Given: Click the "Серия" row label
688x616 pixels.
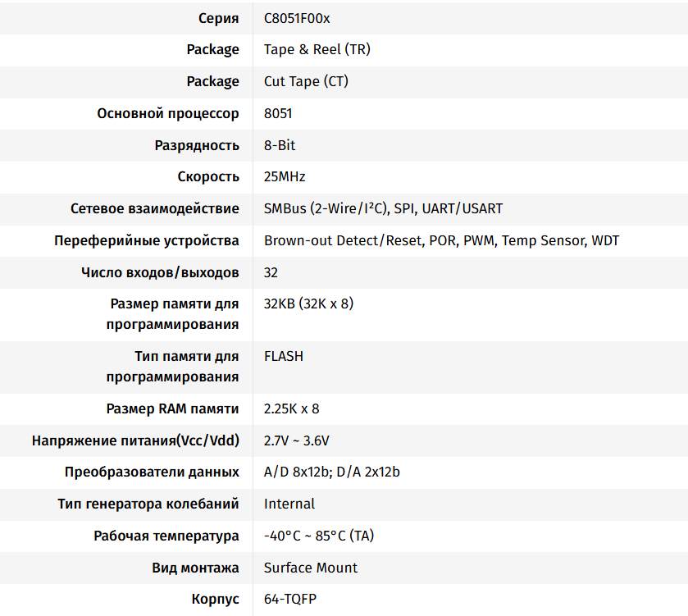Looking at the screenshot, I should (x=219, y=18).
